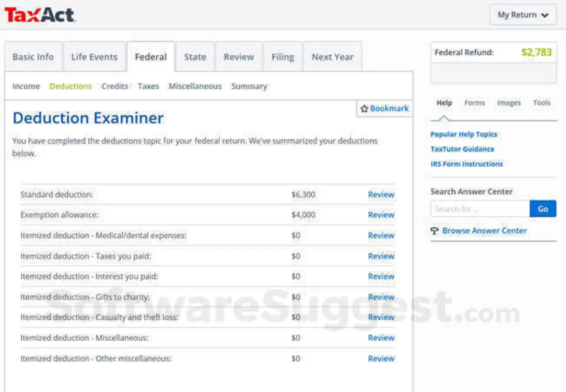Open the Browse Answer Center link
This screenshot has width=566, height=392.
(484, 231)
